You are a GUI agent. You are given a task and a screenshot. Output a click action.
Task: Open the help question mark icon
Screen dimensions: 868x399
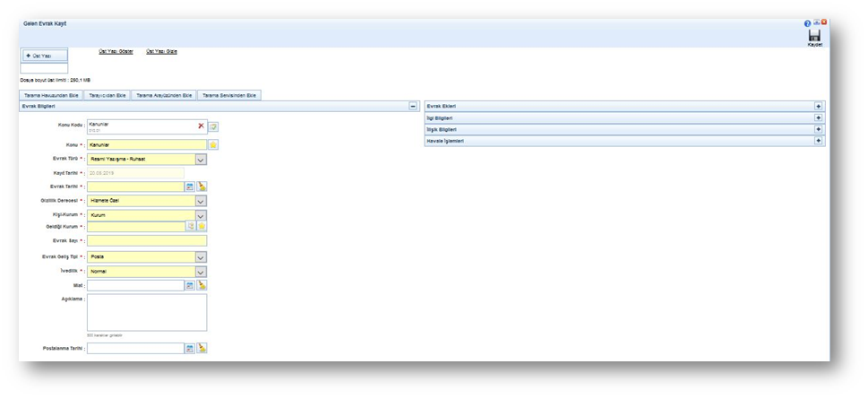(807, 23)
